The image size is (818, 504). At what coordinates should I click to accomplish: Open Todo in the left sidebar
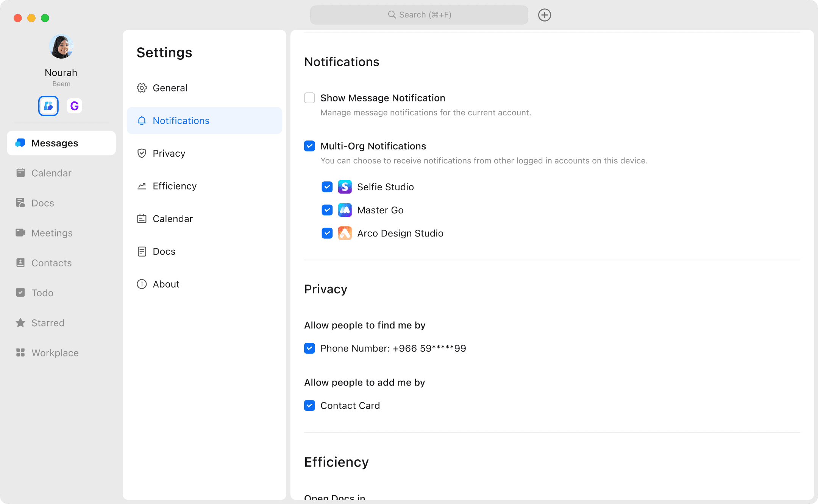42,293
